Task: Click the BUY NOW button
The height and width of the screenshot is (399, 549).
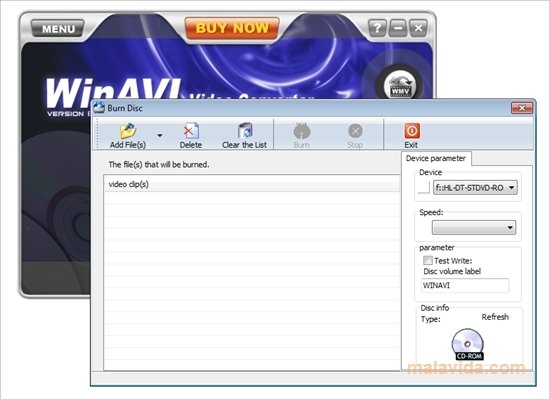Action: point(232,28)
